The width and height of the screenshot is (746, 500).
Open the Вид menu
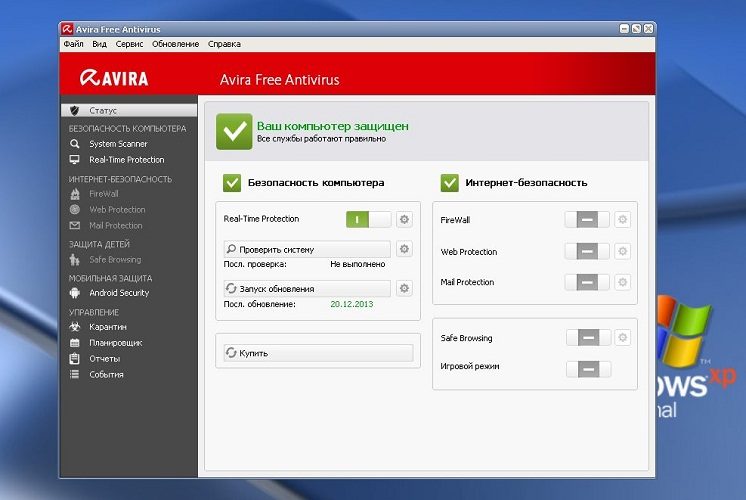click(99, 44)
